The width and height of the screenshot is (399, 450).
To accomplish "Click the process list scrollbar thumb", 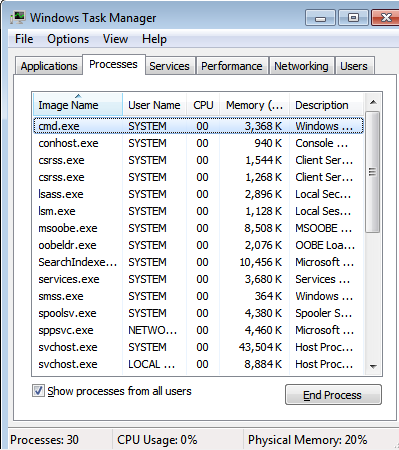I will [373, 172].
